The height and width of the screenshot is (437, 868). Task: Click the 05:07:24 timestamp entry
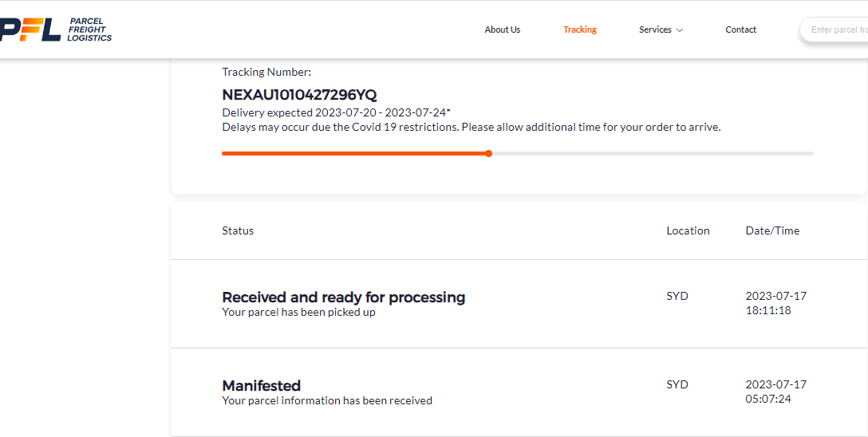pos(768,399)
